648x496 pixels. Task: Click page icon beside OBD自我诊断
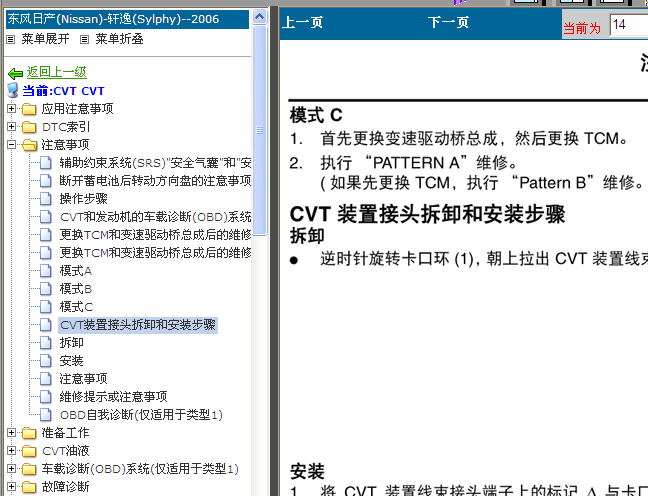point(46,415)
